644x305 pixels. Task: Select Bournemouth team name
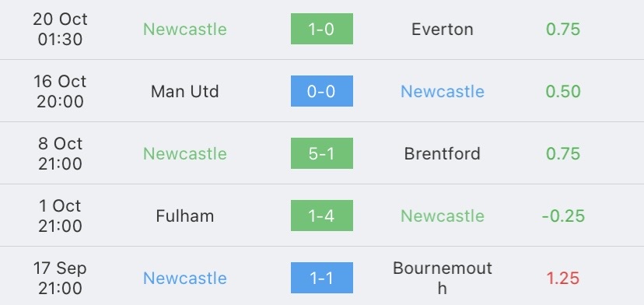pyautogui.click(x=443, y=278)
